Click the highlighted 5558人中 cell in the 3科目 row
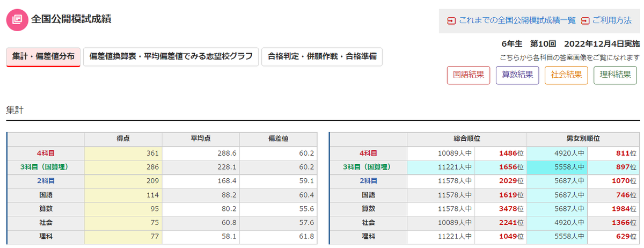 (x=557, y=167)
